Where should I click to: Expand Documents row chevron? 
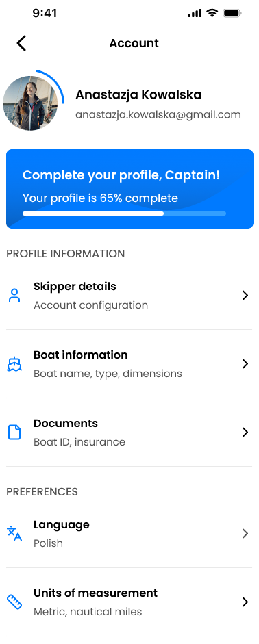245,433
